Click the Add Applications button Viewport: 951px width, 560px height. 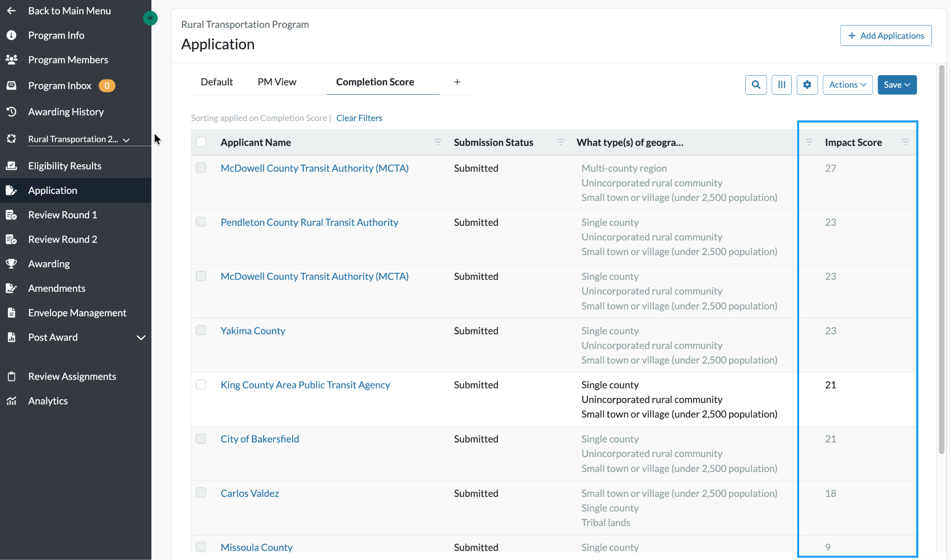[x=886, y=36]
